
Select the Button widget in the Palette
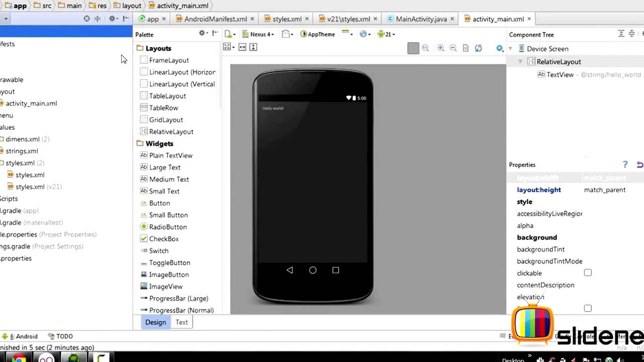click(159, 203)
